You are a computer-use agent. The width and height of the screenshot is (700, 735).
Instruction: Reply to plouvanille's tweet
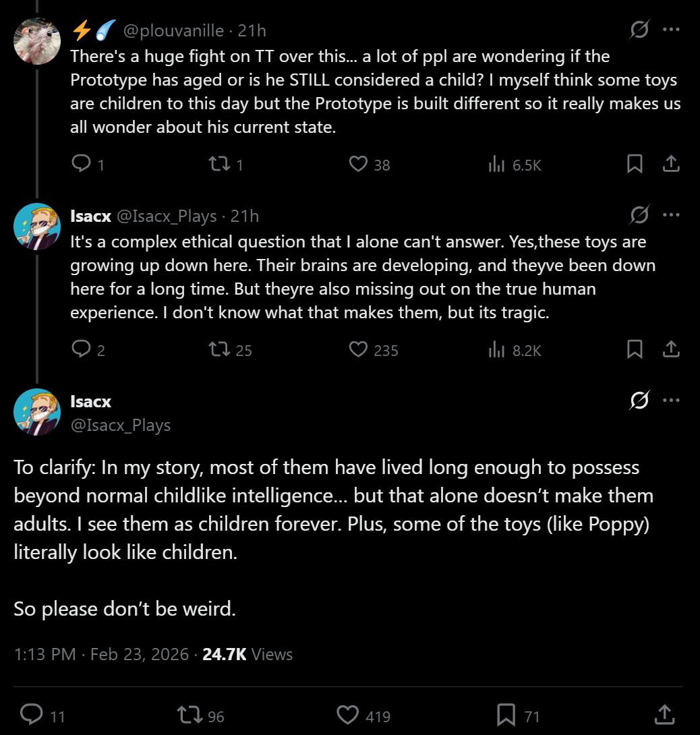click(x=81, y=164)
